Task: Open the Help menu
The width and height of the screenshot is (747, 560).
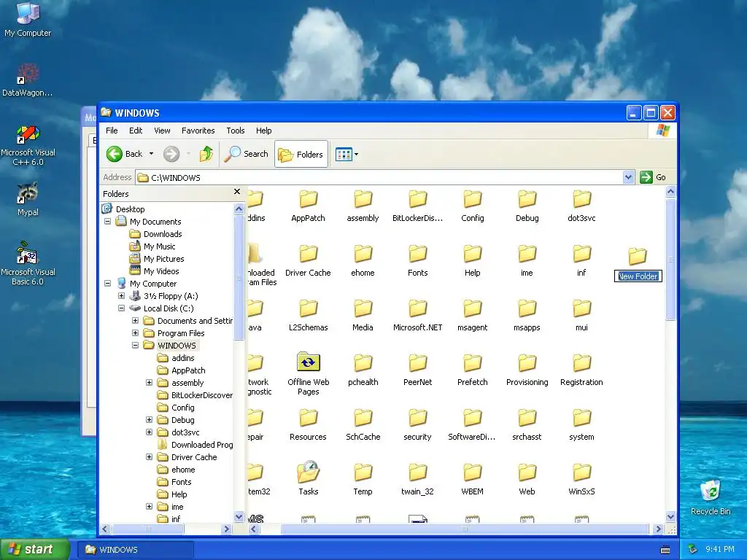Action: pyautogui.click(x=263, y=131)
